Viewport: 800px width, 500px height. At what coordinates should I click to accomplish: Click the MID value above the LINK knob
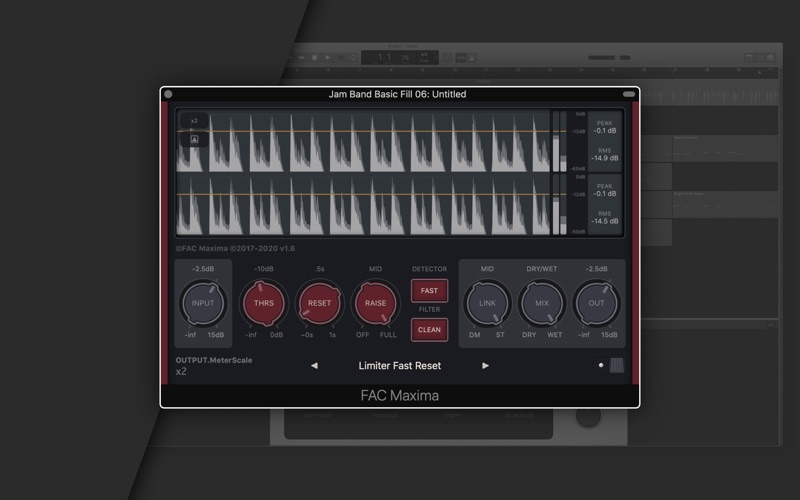pos(487,269)
